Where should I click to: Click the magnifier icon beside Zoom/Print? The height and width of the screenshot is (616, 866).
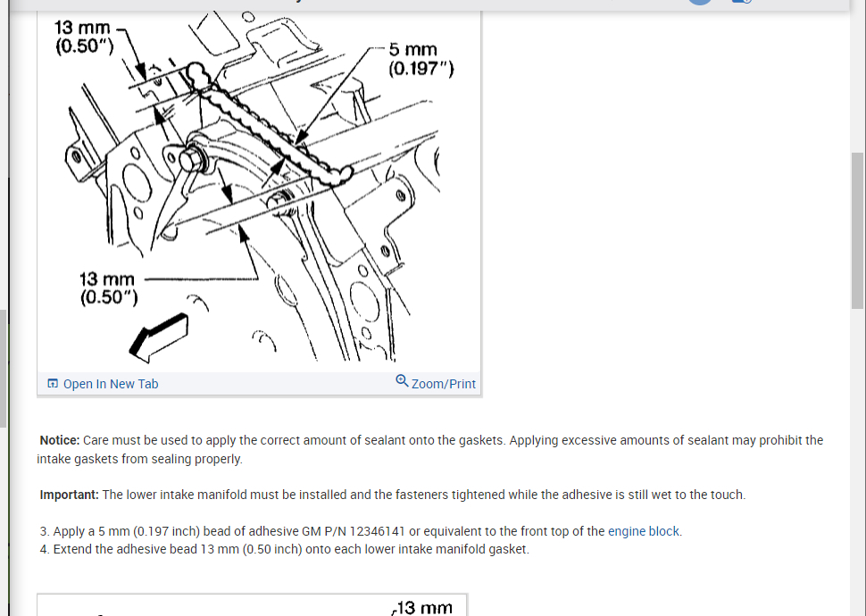coord(402,380)
